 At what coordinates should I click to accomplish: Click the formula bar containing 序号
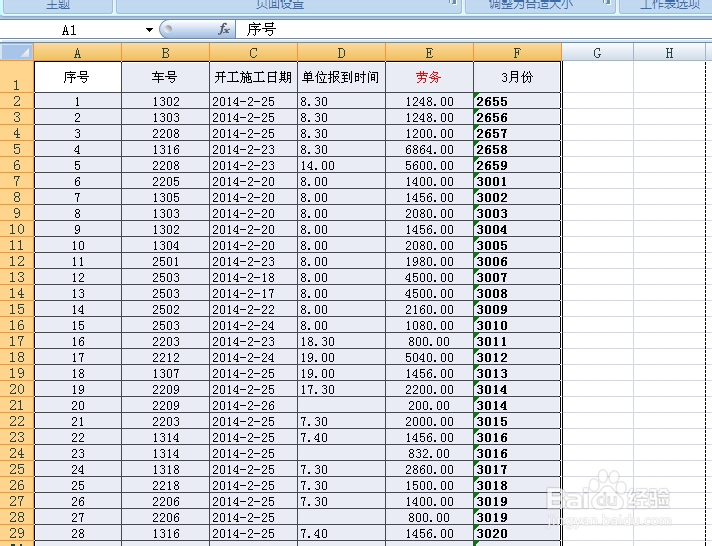coord(472,30)
